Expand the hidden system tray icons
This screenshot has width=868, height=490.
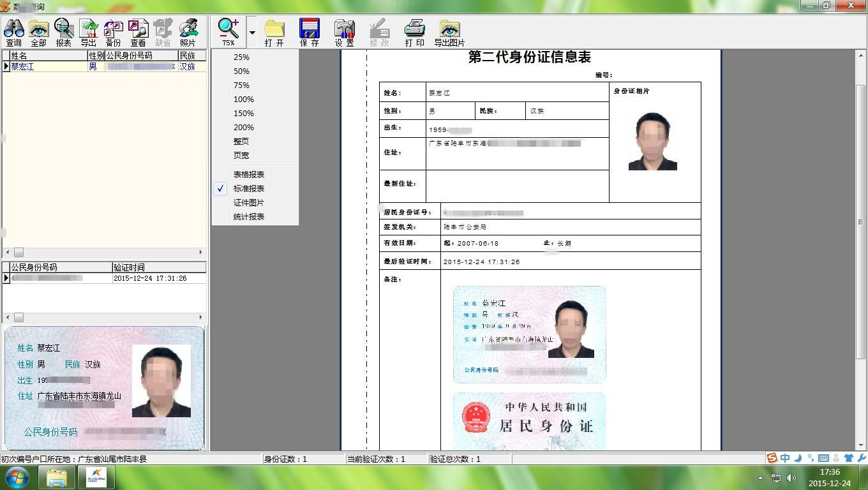760,477
